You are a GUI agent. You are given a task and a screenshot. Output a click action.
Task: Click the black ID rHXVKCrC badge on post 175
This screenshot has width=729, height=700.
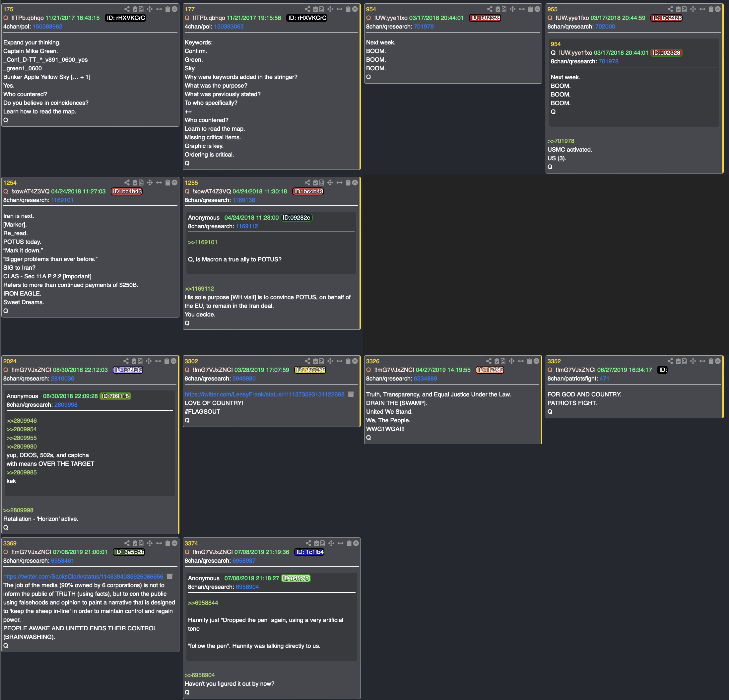coord(126,18)
